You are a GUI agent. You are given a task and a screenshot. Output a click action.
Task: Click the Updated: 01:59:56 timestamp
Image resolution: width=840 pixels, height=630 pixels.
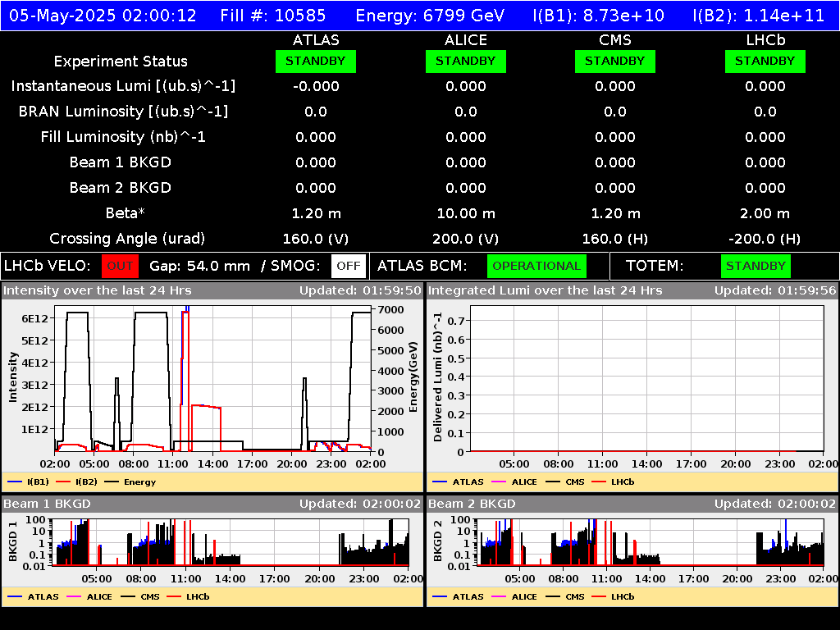(x=775, y=290)
